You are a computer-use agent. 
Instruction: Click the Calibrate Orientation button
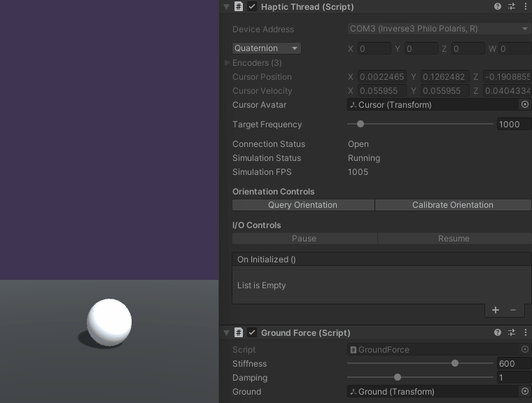(x=453, y=205)
